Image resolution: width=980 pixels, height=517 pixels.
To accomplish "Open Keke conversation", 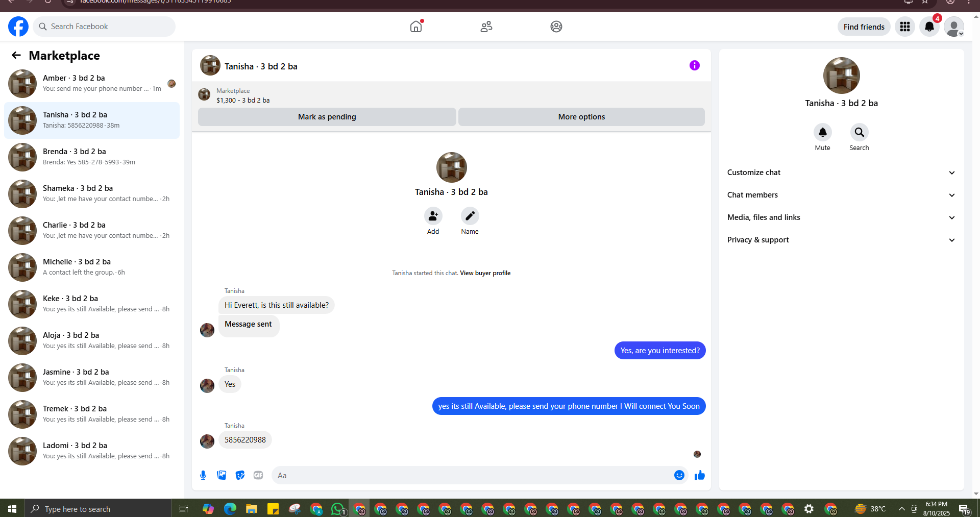I will click(x=92, y=304).
